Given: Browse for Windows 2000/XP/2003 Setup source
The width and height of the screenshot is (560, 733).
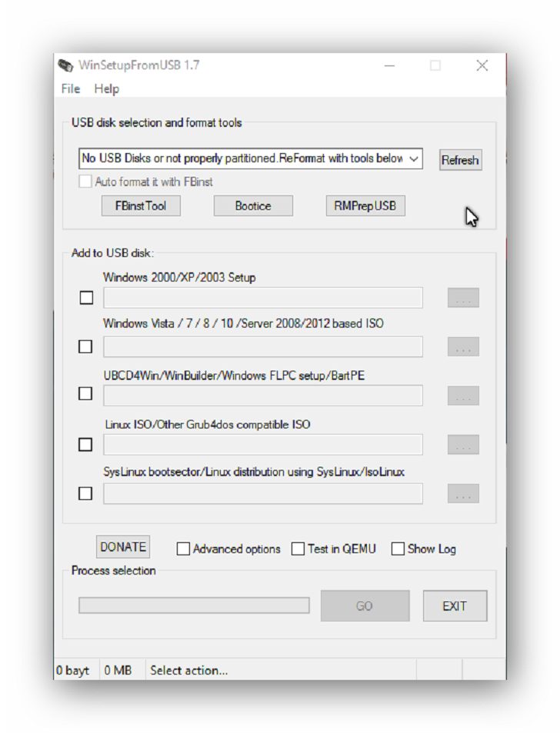Looking at the screenshot, I should click(463, 298).
